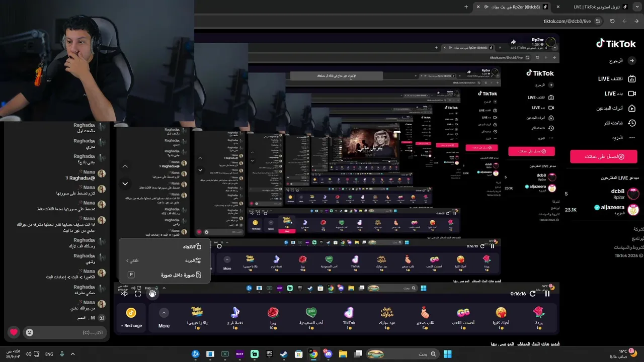Send the TikTok gift
This screenshot has height=362, width=644.
click(x=349, y=318)
